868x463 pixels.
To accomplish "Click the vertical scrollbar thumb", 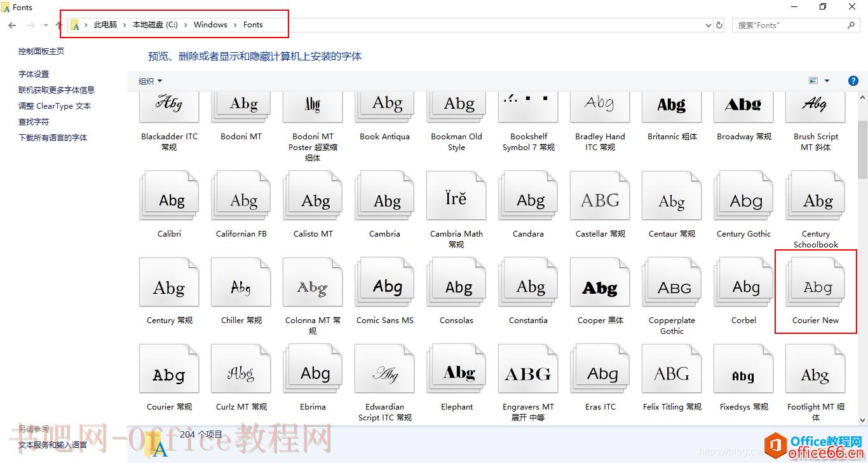I will point(862,149).
